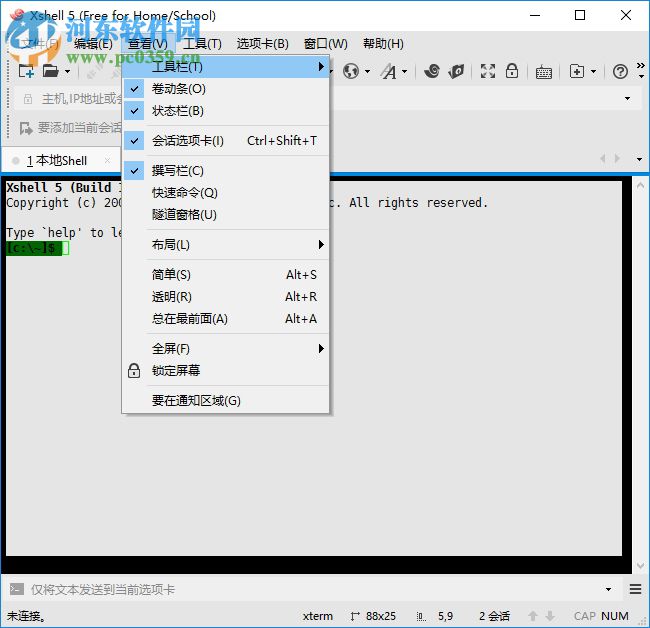The width and height of the screenshot is (650, 628).
Task: Expand the 全屏(F) submenu
Action: coord(226,349)
